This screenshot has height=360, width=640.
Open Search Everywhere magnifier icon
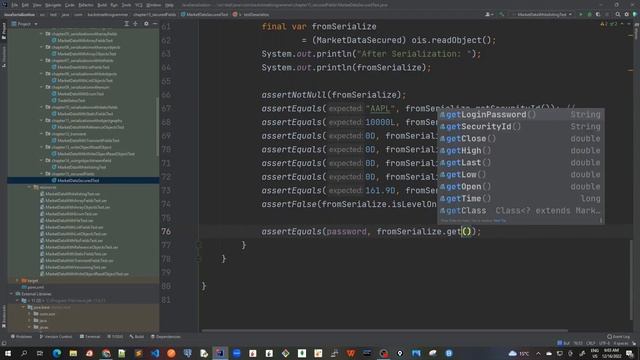pyautogui.click(x=618, y=14)
